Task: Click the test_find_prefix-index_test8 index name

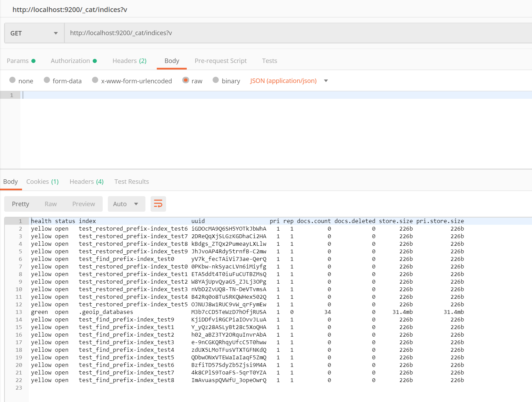Action: [126, 380]
